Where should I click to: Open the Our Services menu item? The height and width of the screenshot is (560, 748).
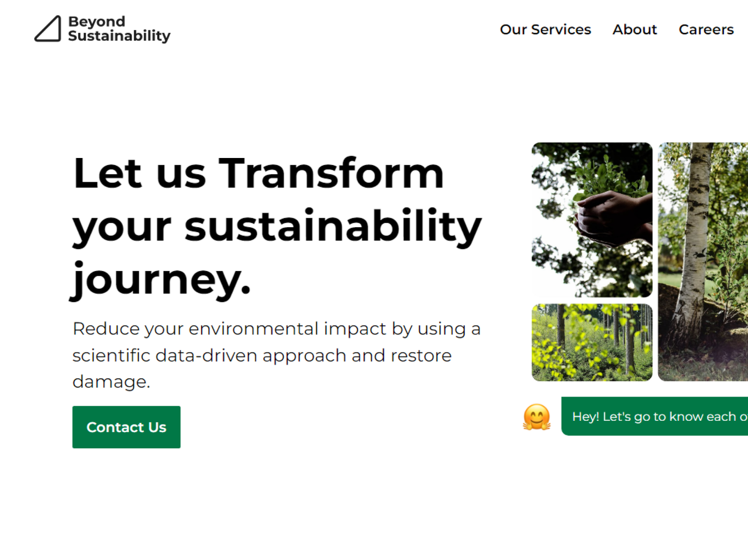click(545, 29)
